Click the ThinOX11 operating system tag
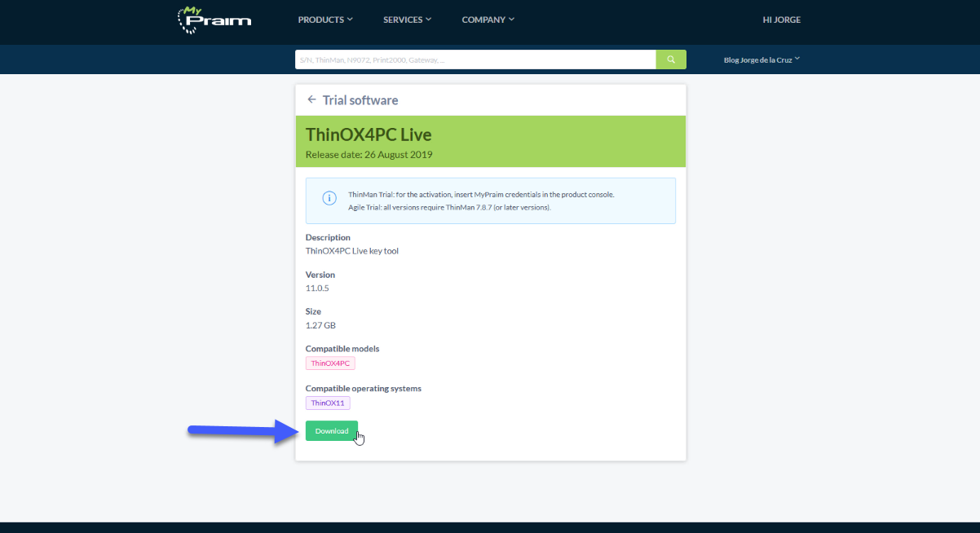The height and width of the screenshot is (533, 980). pyautogui.click(x=328, y=403)
